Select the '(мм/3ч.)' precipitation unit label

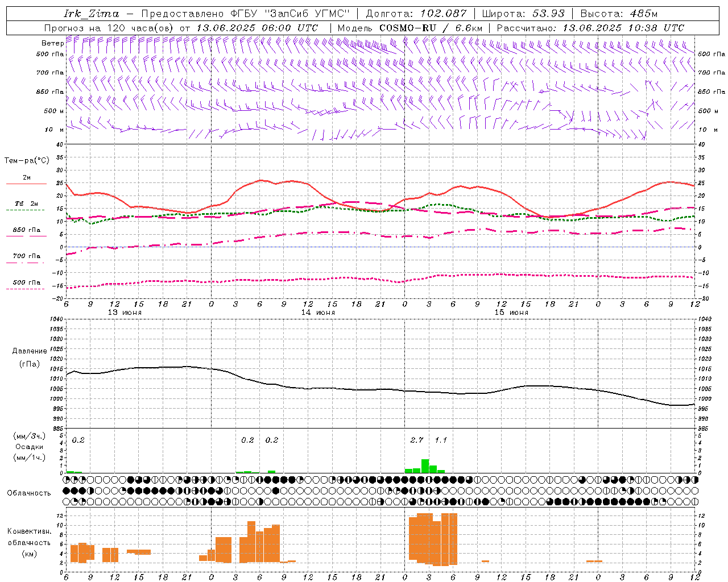30,436
